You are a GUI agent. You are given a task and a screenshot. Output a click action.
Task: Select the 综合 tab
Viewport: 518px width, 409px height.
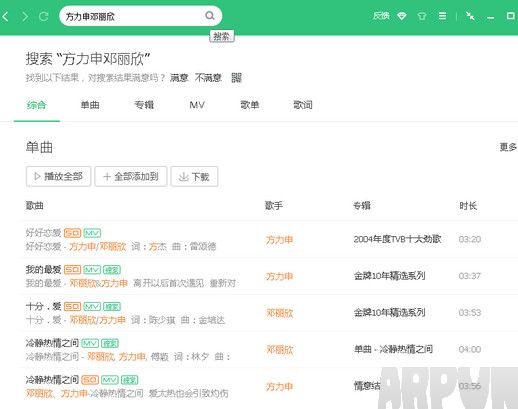(37, 105)
